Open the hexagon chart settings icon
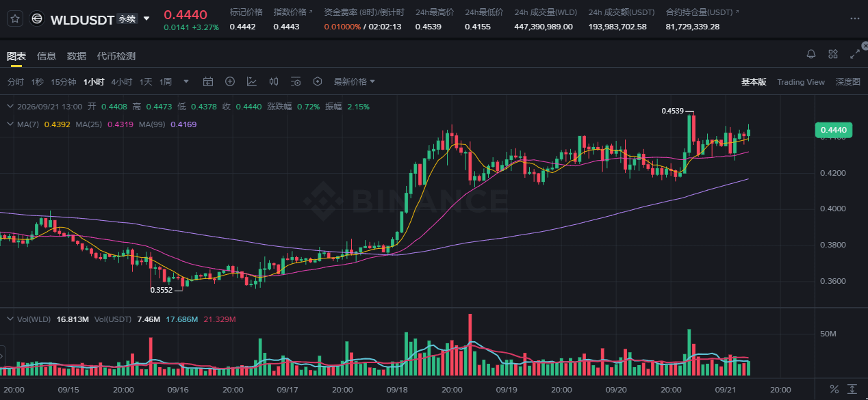Viewport: 868px width, 400px height. coord(318,81)
